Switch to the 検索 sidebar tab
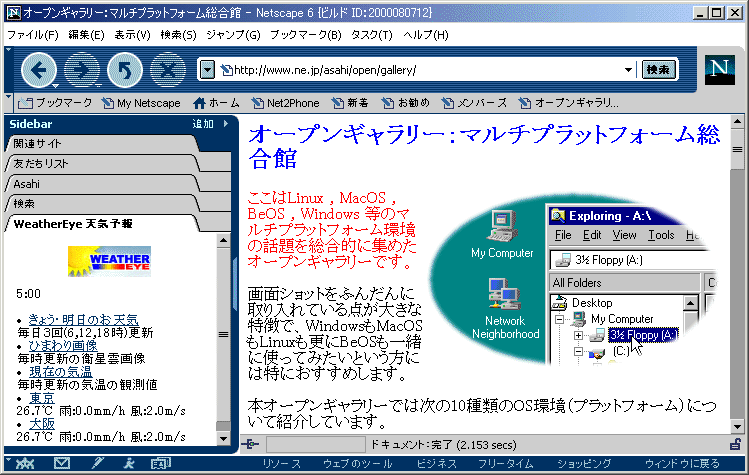Image resolution: width=749 pixels, height=475 pixels. (103, 204)
